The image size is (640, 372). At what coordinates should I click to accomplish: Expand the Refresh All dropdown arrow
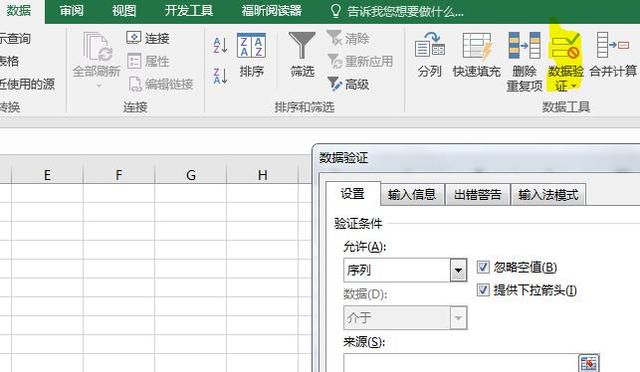tap(99, 86)
